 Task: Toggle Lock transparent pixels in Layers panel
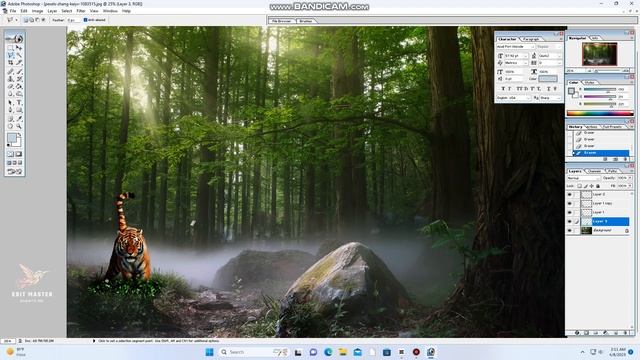click(x=580, y=186)
